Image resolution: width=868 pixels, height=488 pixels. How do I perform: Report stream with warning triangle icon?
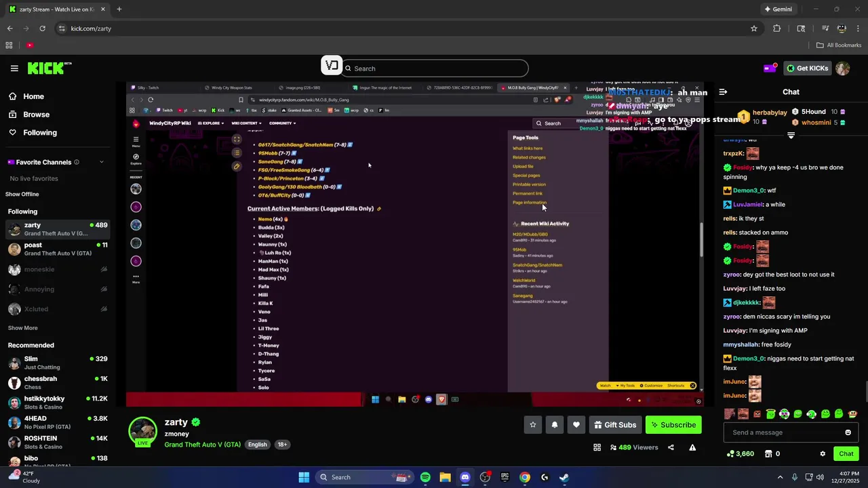(x=692, y=447)
